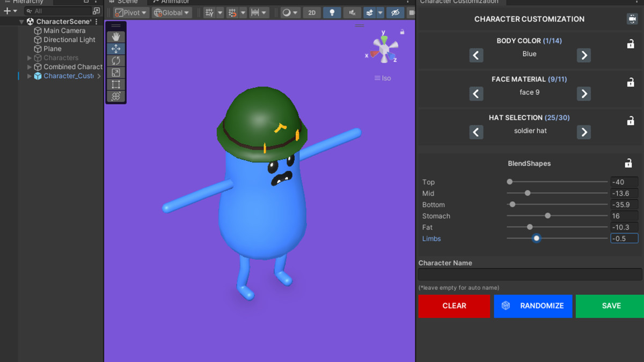Toggle scene lighting with the bulb

(x=332, y=12)
